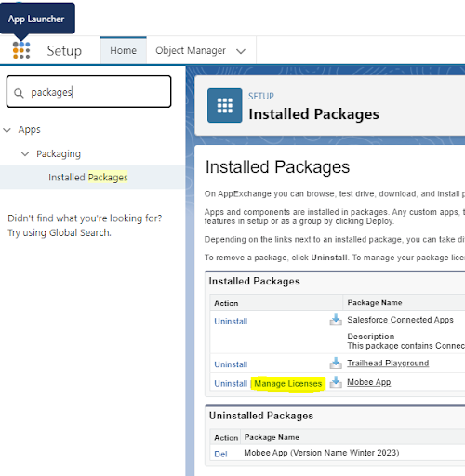
Task: Focus the Quick Find search box
Action: click(89, 92)
